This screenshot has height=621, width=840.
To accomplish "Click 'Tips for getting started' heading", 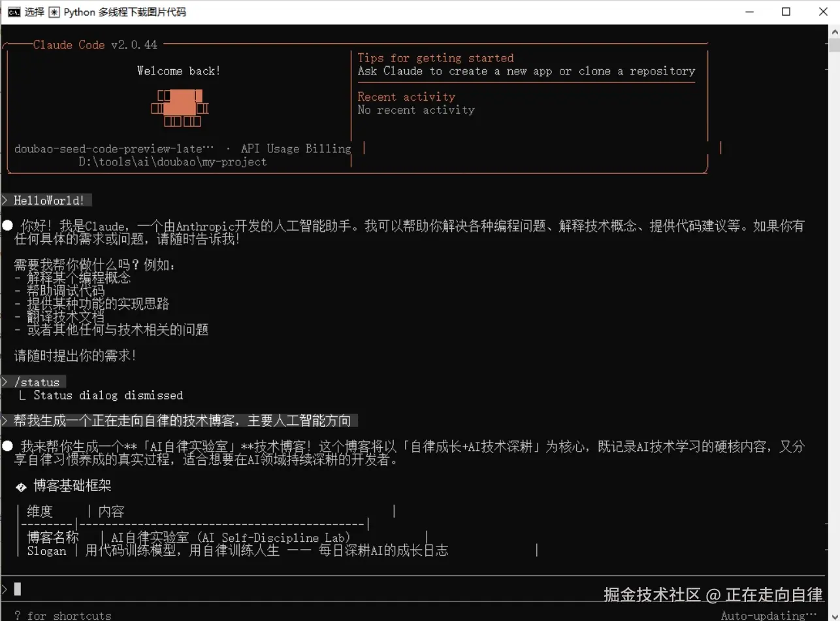I will coord(436,58).
